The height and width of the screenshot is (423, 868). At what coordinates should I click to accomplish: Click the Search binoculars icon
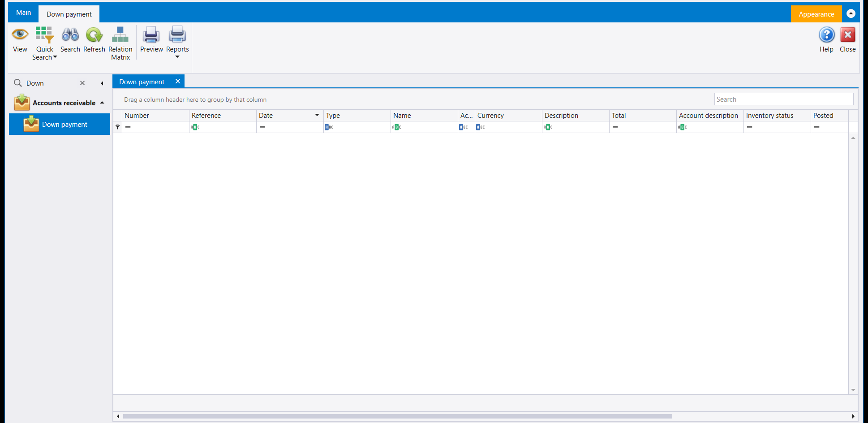click(x=70, y=35)
